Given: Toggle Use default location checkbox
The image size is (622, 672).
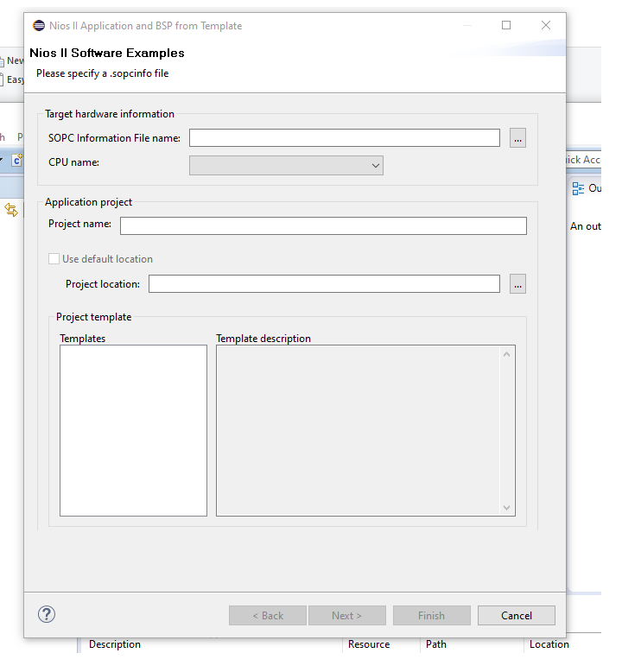Looking at the screenshot, I should 54,259.
